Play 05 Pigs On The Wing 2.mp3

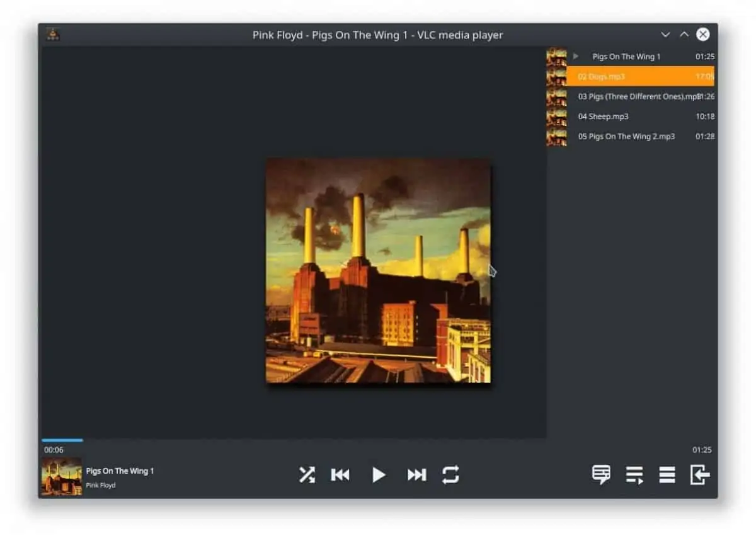pos(627,136)
